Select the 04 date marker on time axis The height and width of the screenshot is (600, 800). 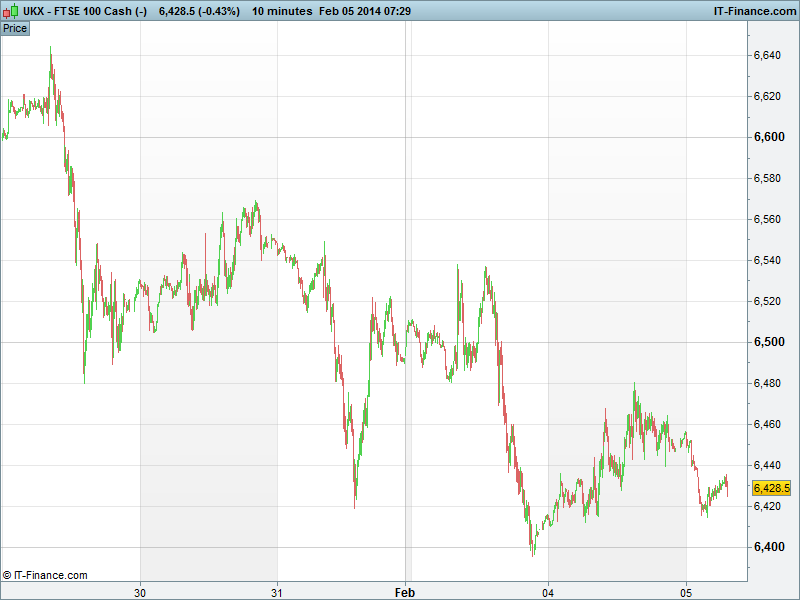548,590
